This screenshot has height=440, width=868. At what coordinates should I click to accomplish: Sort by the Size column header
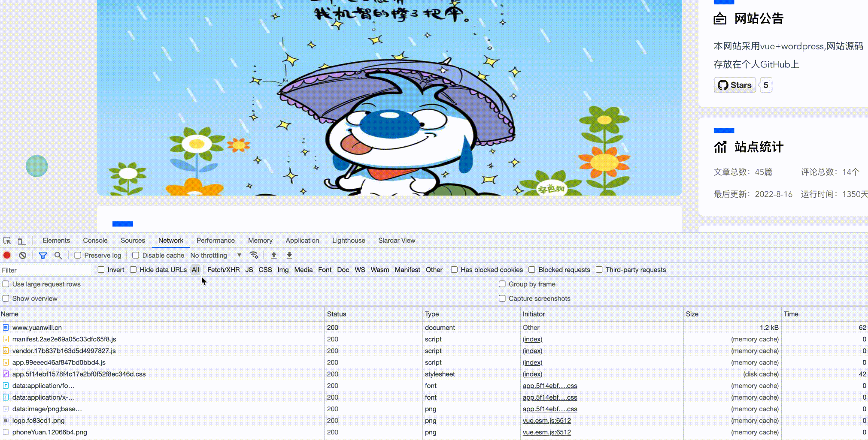click(732, 314)
